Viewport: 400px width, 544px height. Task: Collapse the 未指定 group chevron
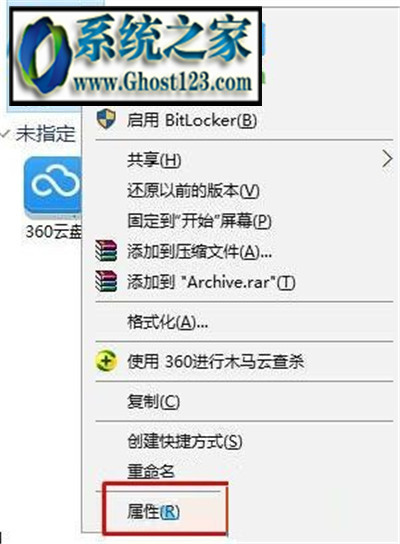pyautogui.click(x=5, y=133)
